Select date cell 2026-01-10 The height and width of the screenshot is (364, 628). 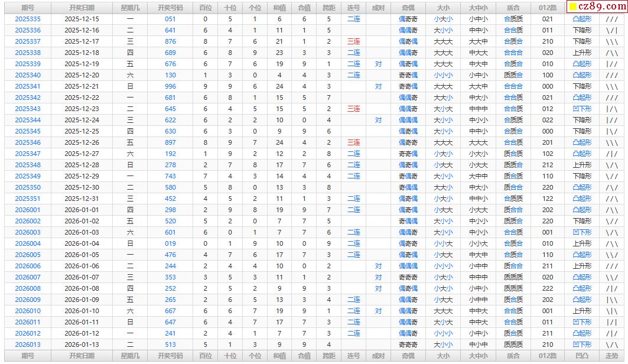[x=82, y=310]
